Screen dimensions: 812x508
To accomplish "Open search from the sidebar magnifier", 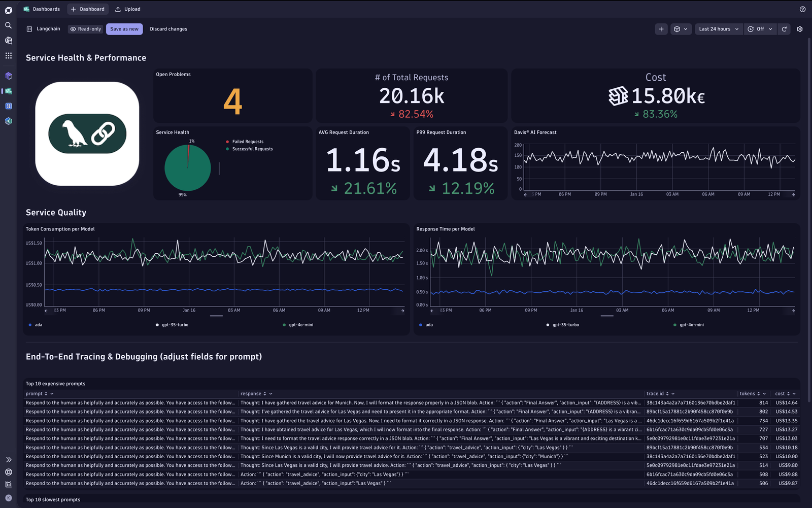I will pyautogui.click(x=8, y=25).
